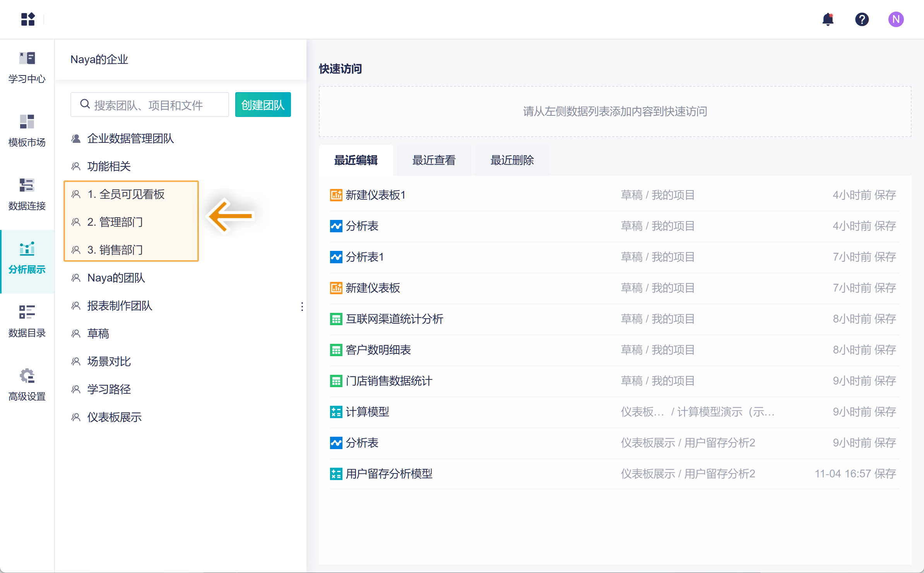This screenshot has width=924, height=573.
Task: Open 数据连接 sidebar section
Action: point(27,195)
